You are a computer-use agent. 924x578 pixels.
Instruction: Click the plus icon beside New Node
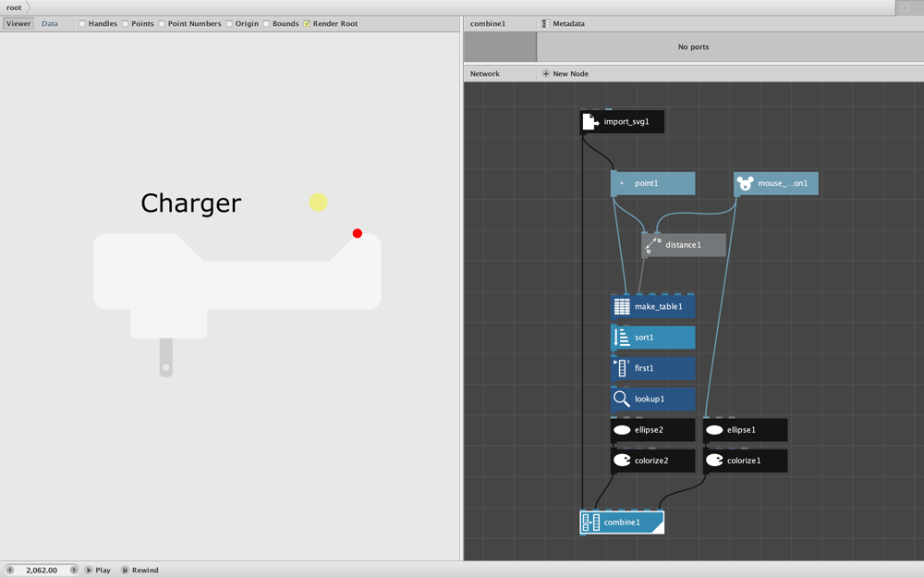546,74
